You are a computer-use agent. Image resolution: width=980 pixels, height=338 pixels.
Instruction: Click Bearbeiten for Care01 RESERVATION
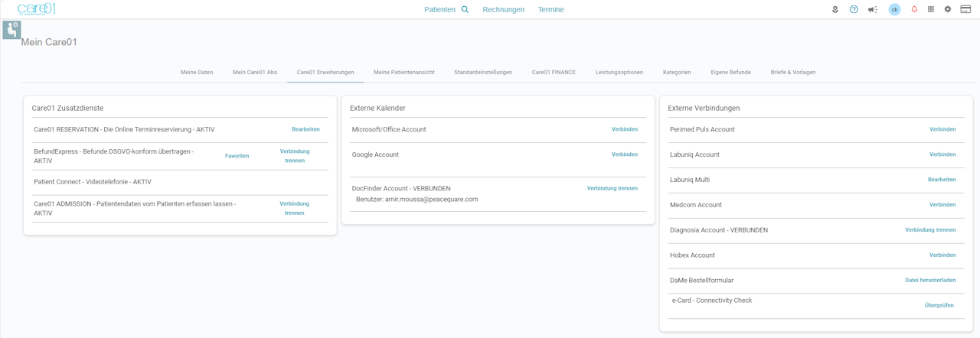[x=305, y=129]
